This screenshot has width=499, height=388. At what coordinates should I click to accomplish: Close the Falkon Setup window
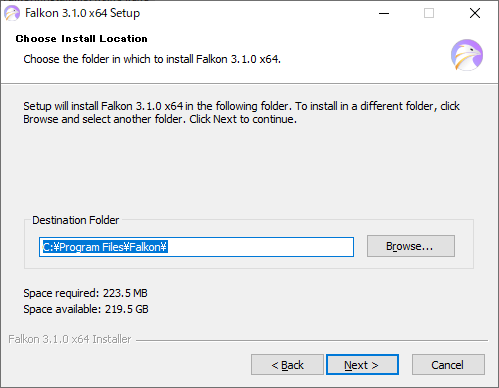pos(475,13)
